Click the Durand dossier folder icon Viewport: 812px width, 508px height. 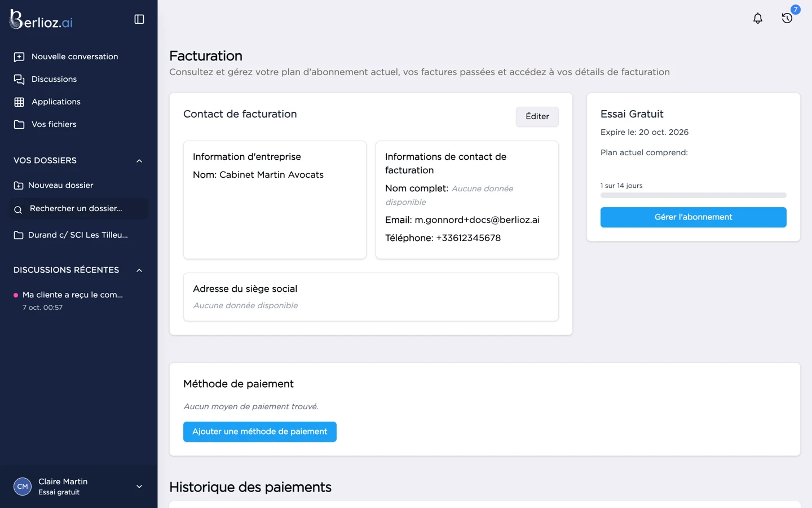coord(19,235)
